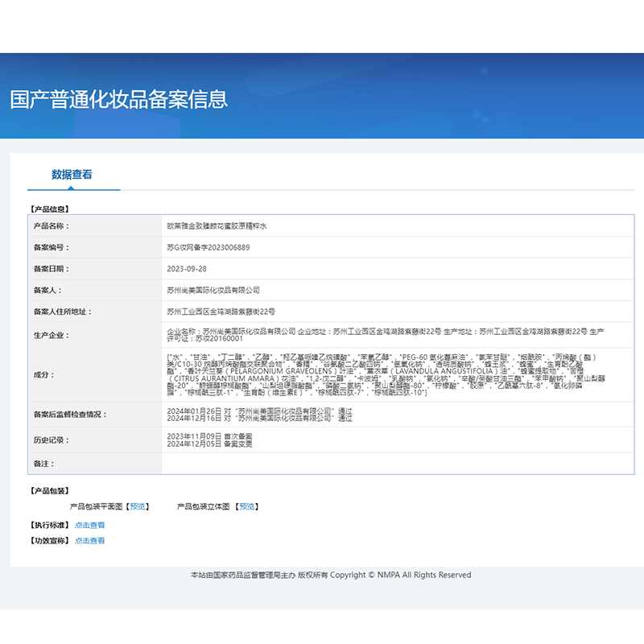Click the product name value 欧莱雅金致臻颜花蜜胶原精粹水
The image size is (644, 644).
[x=216, y=226]
